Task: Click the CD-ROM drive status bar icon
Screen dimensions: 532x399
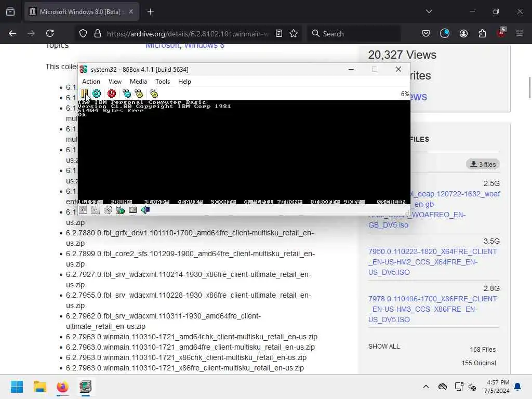Action: [x=108, y=210]
